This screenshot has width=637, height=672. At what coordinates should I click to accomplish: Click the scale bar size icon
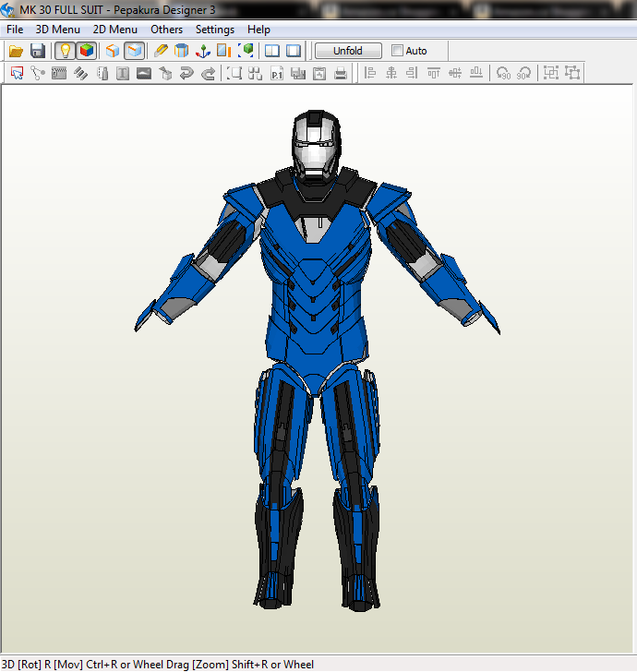point(223,51)
